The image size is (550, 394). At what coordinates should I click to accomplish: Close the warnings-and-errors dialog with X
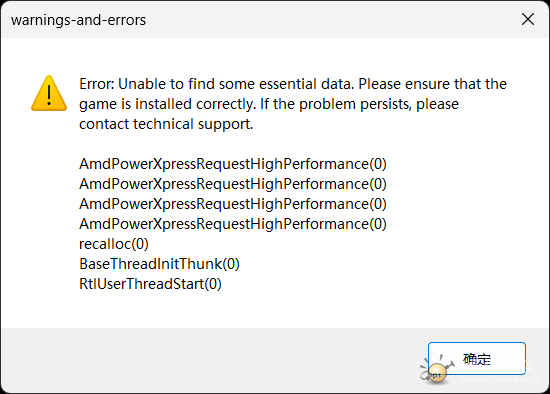coord(528,19)
